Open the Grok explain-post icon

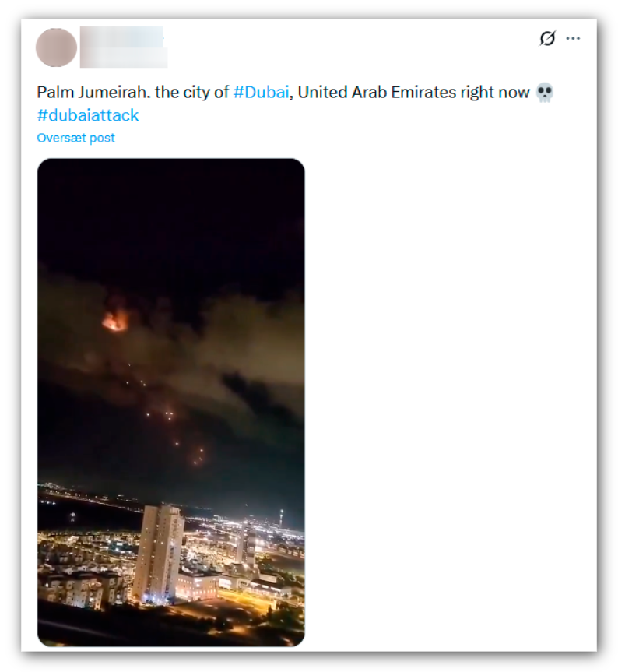(x=547, y=39)
